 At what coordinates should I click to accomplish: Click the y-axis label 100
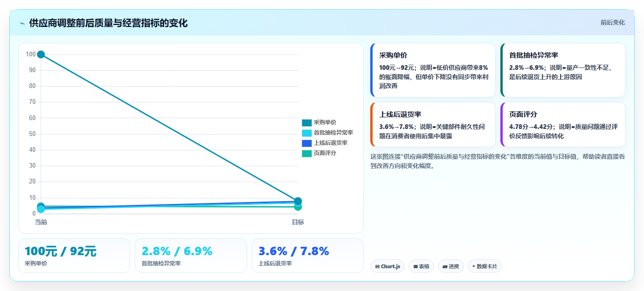(x=31, y=54)
